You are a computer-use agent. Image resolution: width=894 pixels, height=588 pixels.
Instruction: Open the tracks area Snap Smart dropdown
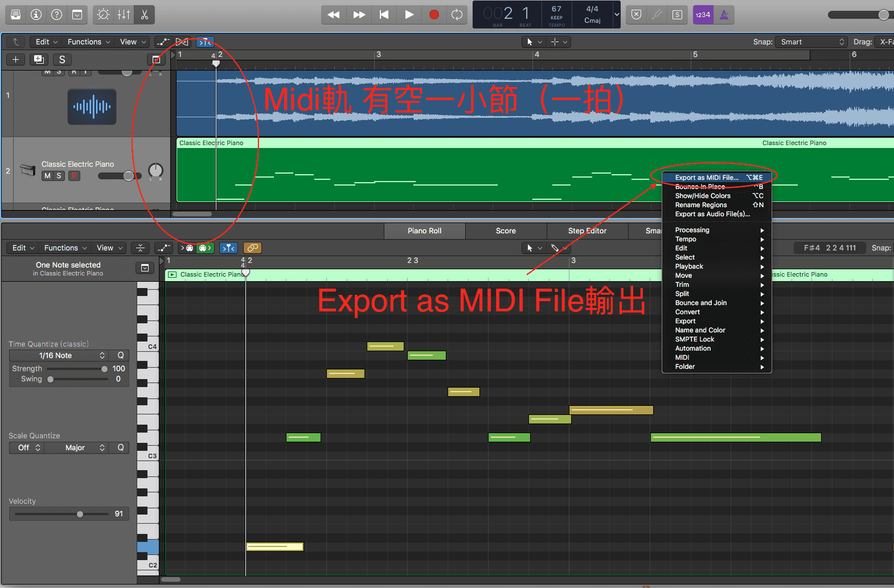811,42
